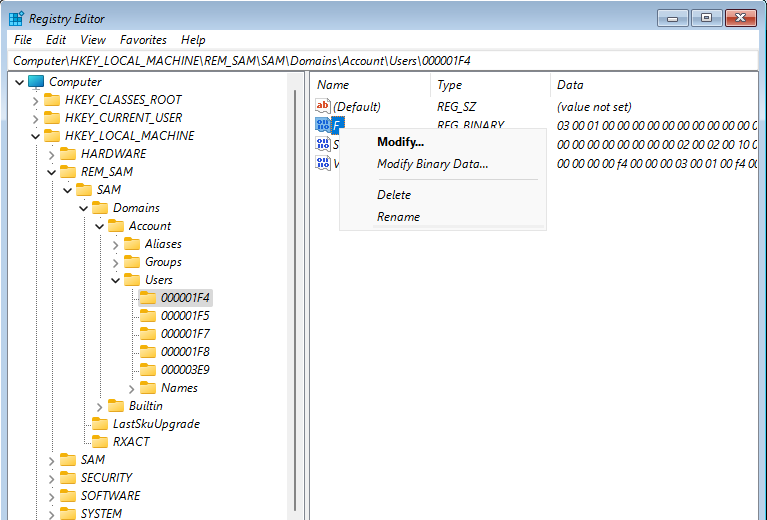The width and height of the screenshot is (767, 520).
Task: Click the binary icon of value with data 00 00 00 00 f4
Action: click(x=323, y=163)
